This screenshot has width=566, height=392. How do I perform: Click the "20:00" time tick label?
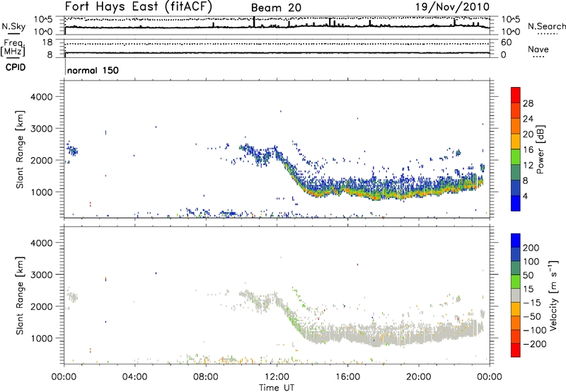[x=418, y=377]
